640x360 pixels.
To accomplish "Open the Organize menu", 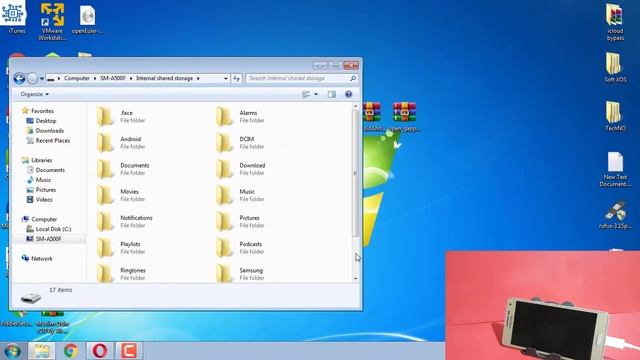I will coord(35,94).
